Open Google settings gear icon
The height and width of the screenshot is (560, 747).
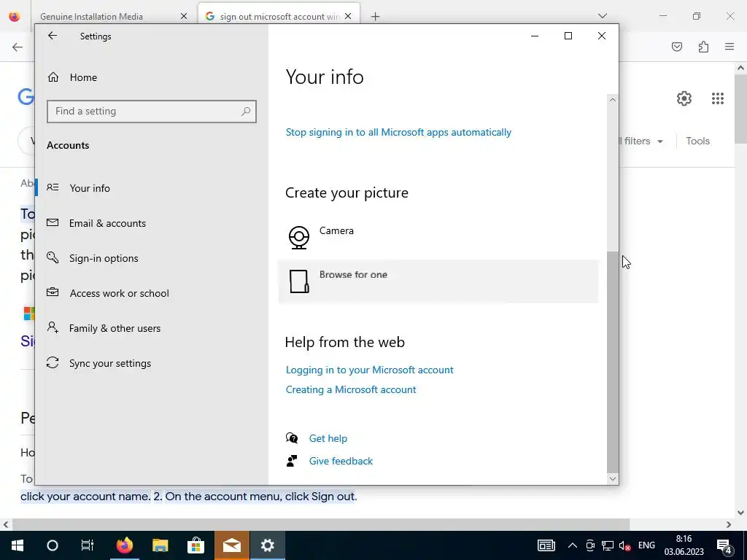point(684,98)
